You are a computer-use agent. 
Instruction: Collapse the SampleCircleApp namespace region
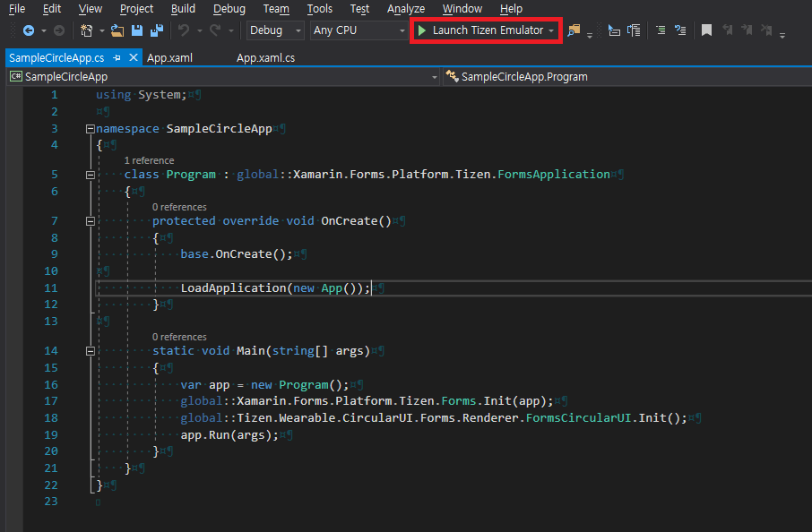[90, 128]
